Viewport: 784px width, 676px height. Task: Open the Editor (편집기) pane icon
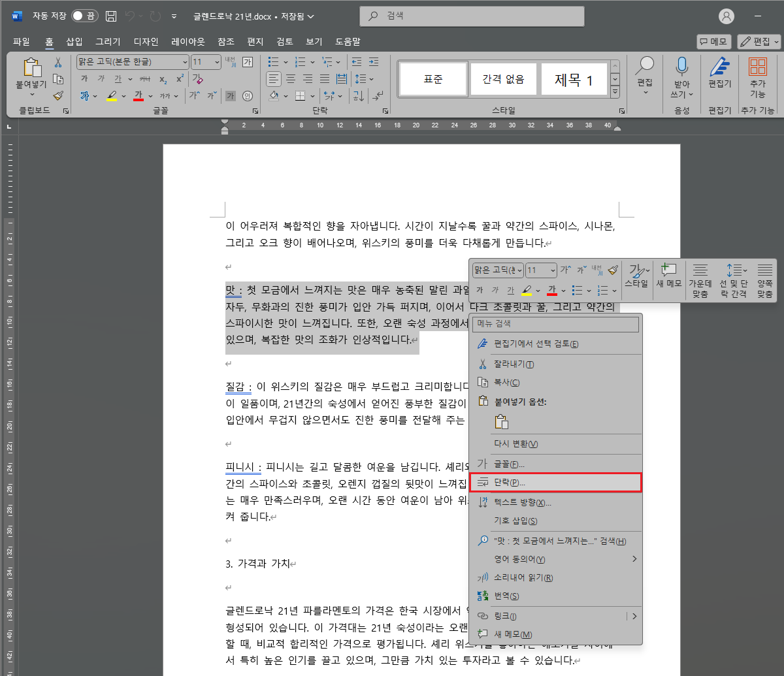719,65
